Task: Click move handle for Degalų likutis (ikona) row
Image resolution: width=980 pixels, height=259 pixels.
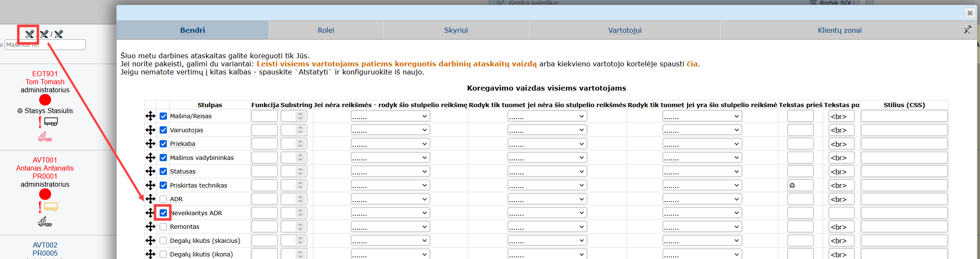Action: (x=150, y=254)
